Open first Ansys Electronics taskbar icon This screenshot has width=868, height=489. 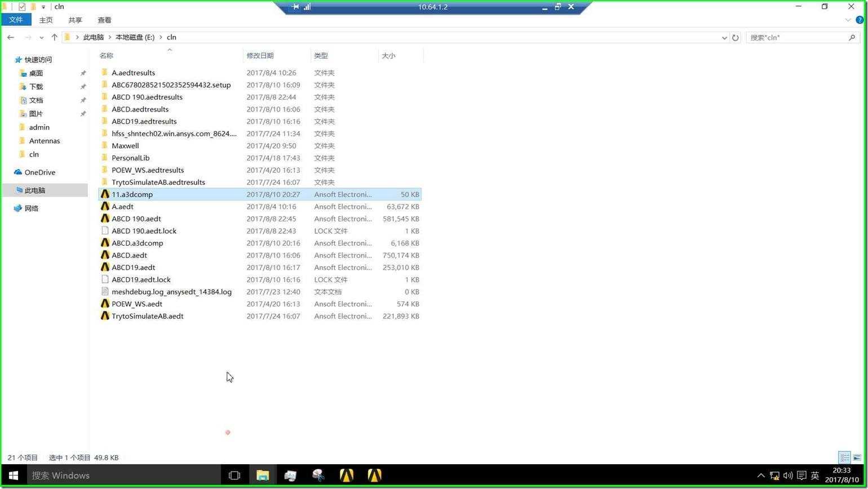click(x=347, y=475)
